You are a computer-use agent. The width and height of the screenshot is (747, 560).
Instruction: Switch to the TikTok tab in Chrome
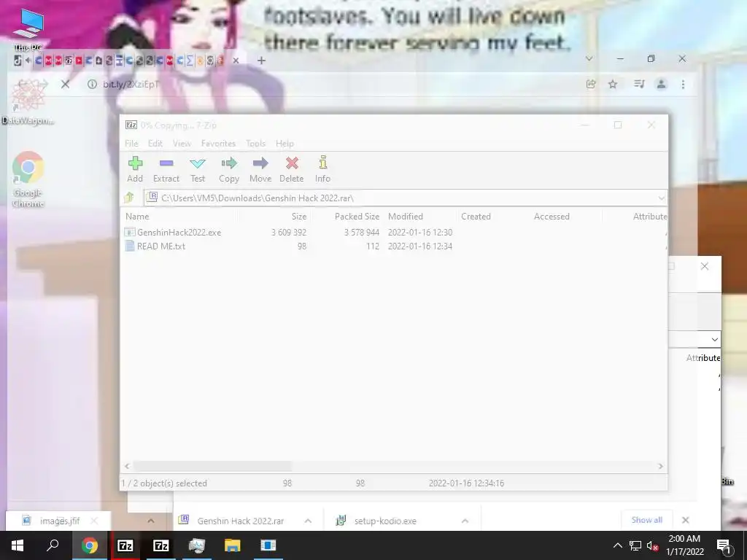(18, 61)
